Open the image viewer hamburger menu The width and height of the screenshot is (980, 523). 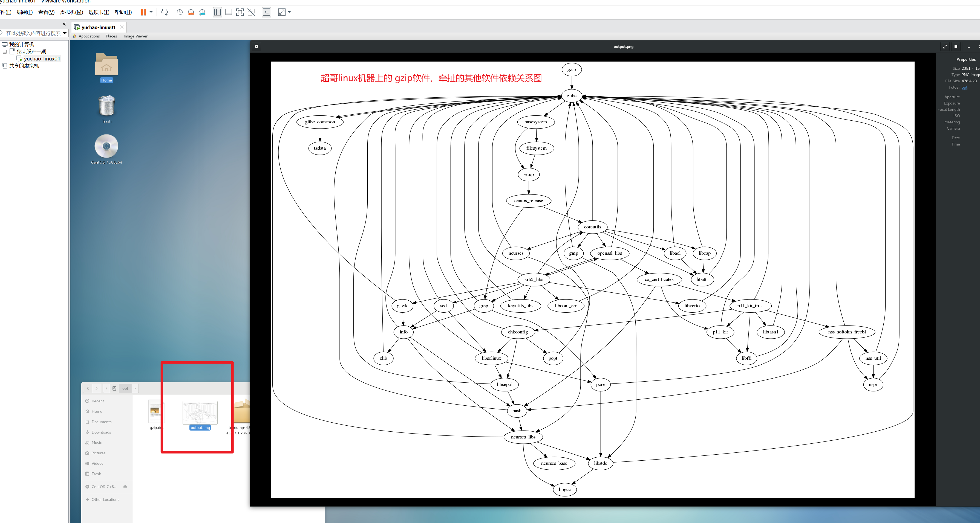tap(956, 47)
